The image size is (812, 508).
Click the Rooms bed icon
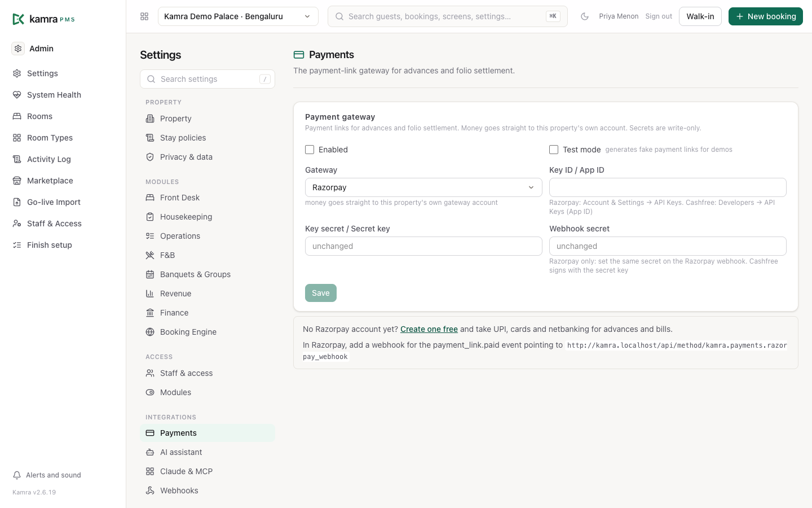tap(17, 116)
